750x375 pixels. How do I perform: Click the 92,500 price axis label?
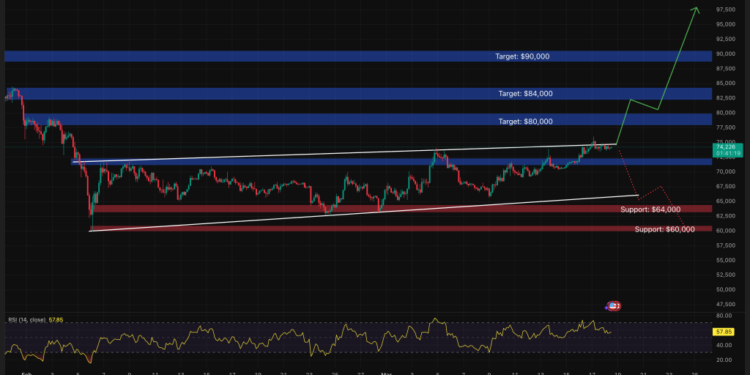coord(726,39)
